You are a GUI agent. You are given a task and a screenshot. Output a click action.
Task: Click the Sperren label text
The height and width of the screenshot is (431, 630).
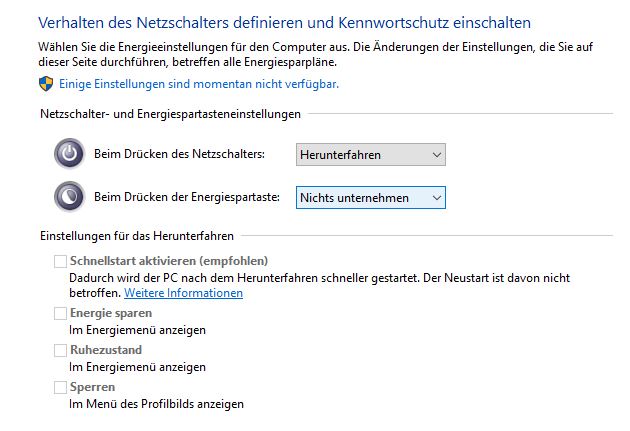coord(92,387)
